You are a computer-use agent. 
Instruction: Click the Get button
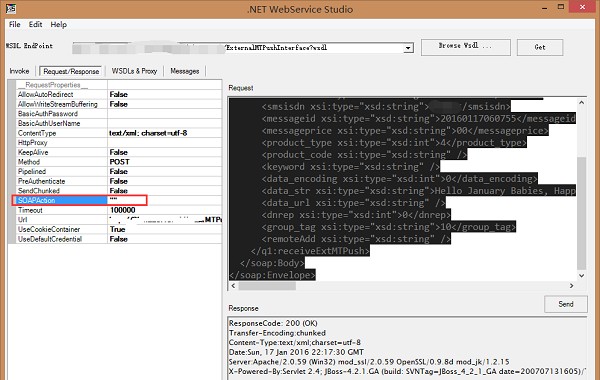(540, 47)
